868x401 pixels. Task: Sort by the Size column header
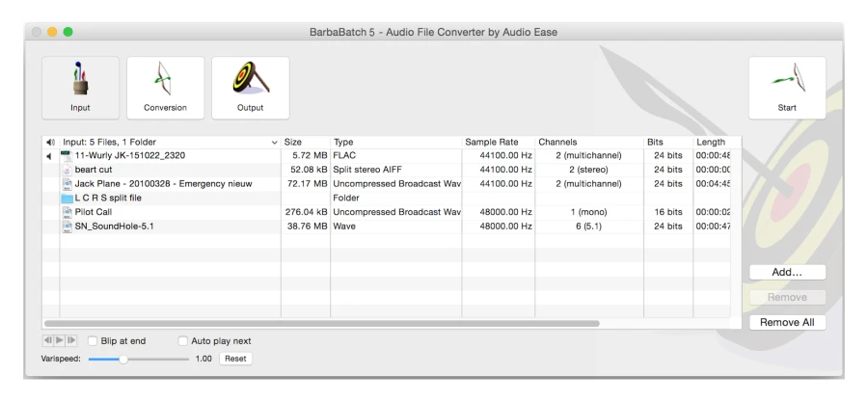tap(306, 142)
